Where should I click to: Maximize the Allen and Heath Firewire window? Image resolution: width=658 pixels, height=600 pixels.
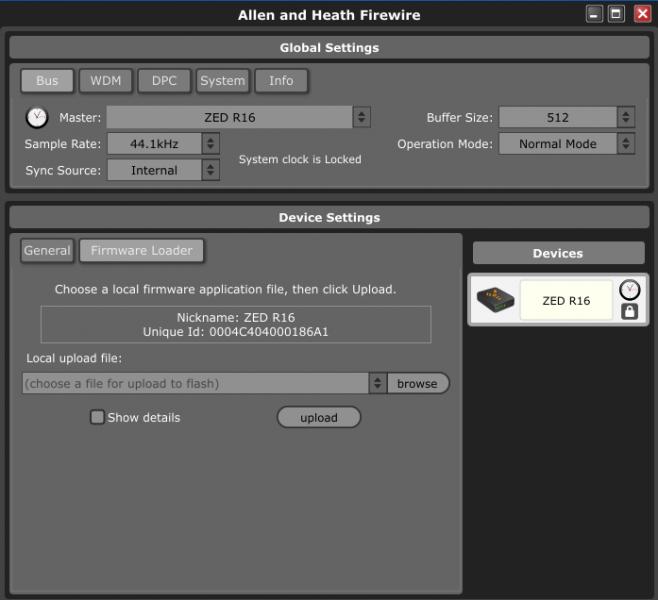616,14
